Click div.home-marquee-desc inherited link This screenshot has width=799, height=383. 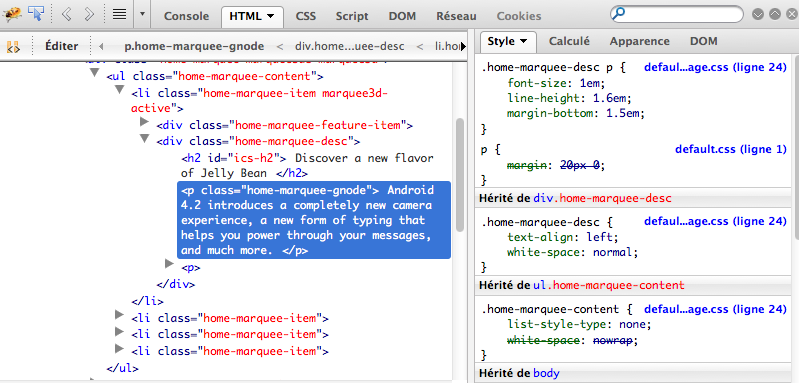[x=602, y=199]
